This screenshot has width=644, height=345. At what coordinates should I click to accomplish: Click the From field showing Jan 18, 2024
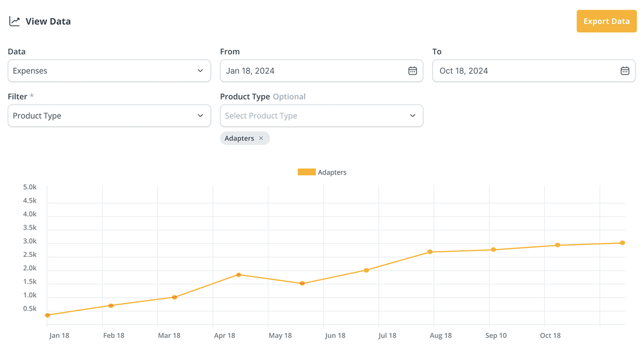314,71
